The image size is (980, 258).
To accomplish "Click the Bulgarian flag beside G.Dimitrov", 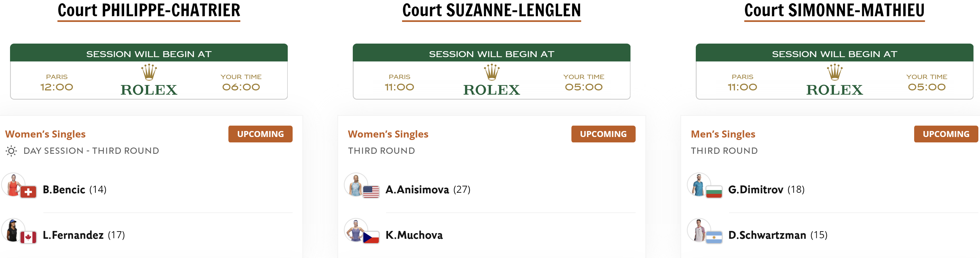I will [714, 192].
